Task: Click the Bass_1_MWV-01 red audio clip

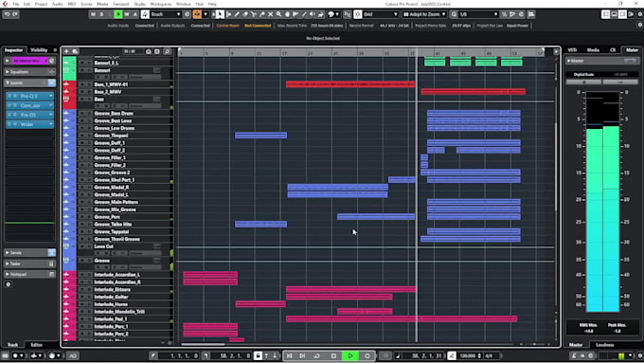Action: tap(350, 84)
